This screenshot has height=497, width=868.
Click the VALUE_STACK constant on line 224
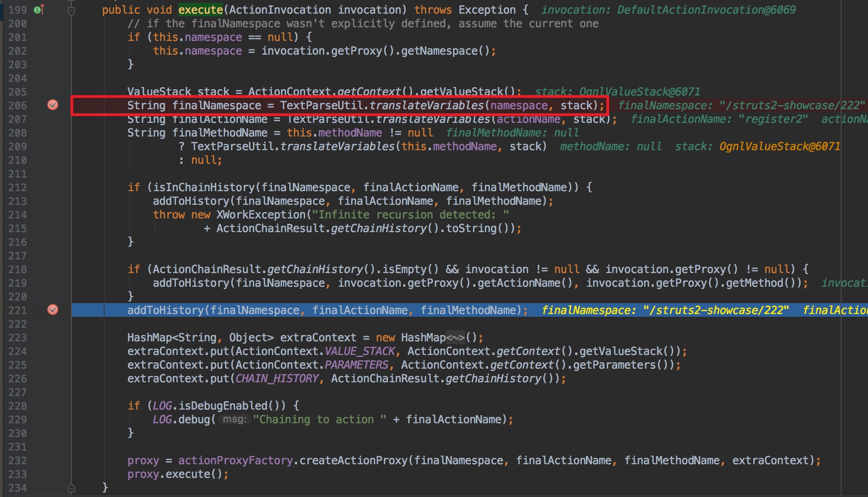click(x=360, y=351)
